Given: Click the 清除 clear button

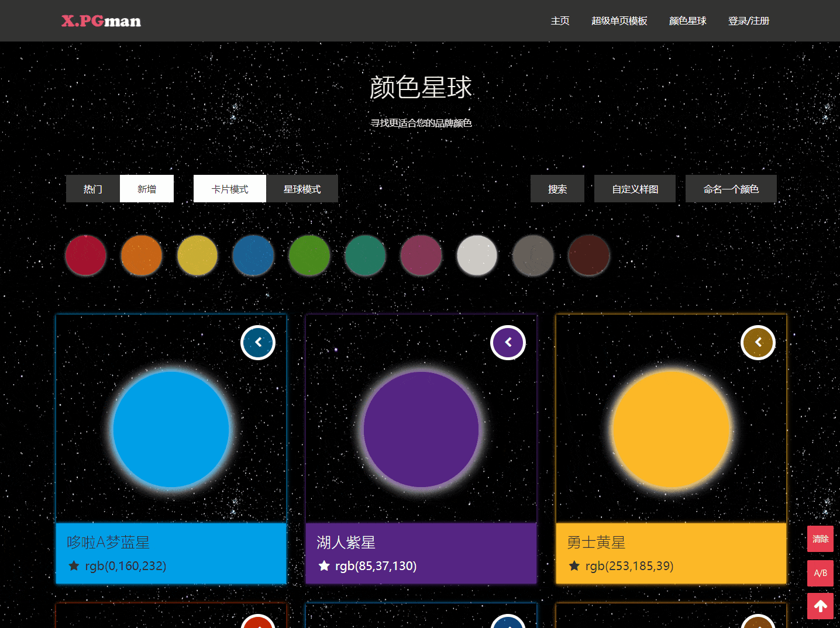Looking at the screenshot, I should tap(820, 539).
